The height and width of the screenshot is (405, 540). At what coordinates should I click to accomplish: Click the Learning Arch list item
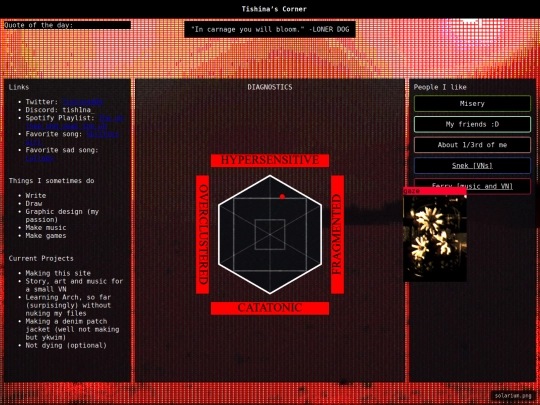click(68, 305)
